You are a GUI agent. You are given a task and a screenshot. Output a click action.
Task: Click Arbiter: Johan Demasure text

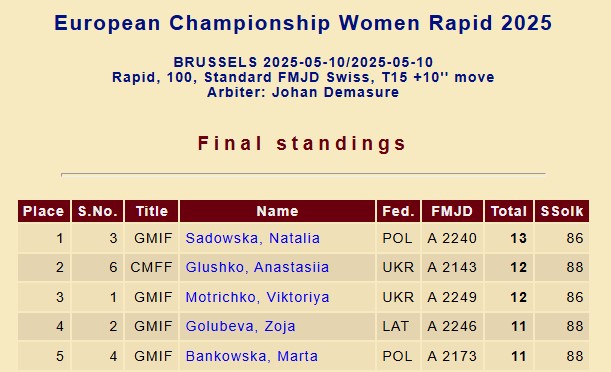click(x=303, y=92)
